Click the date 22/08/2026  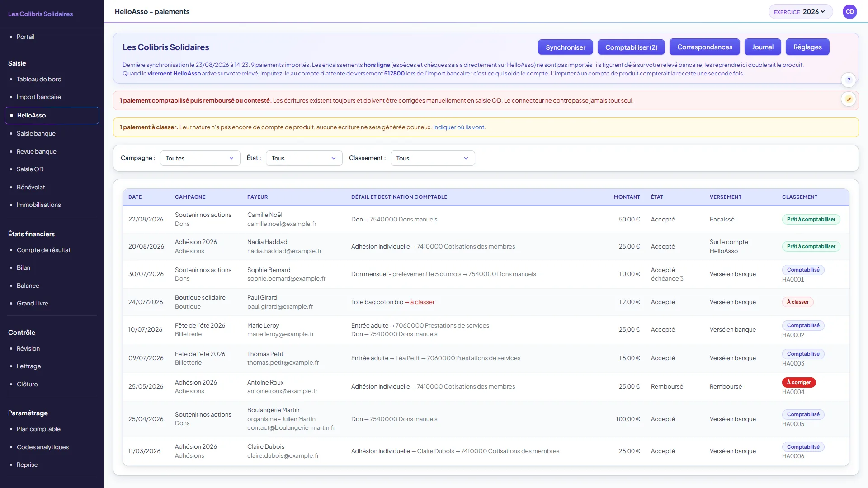(146, 219)
